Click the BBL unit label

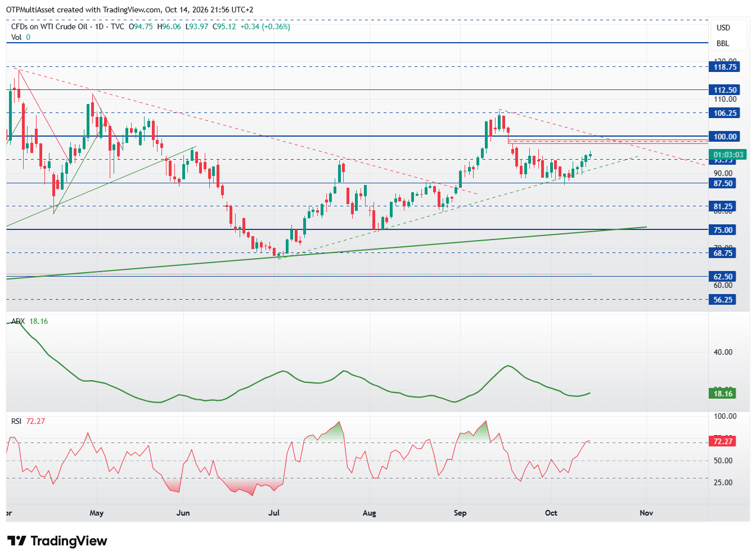[722, 43]
